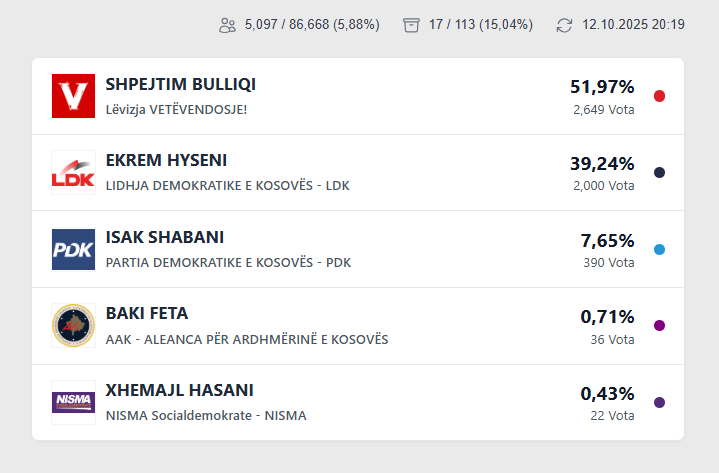
Task: Click the LDK party logo
Action: pyautogui.click(x=73, y=173)
